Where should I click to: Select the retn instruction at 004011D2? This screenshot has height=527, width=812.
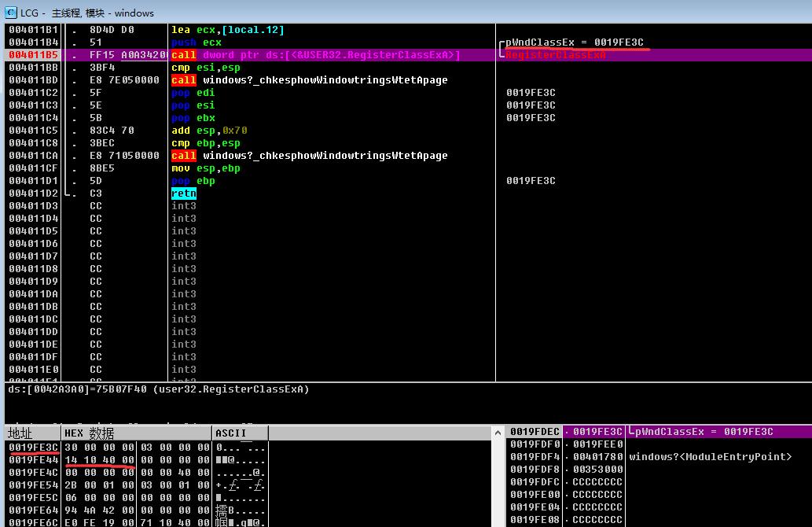tap(184, 193)
